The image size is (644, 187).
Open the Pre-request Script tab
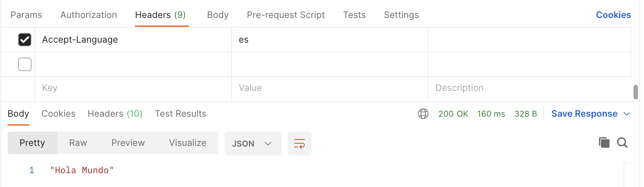[x=286, y=15]
